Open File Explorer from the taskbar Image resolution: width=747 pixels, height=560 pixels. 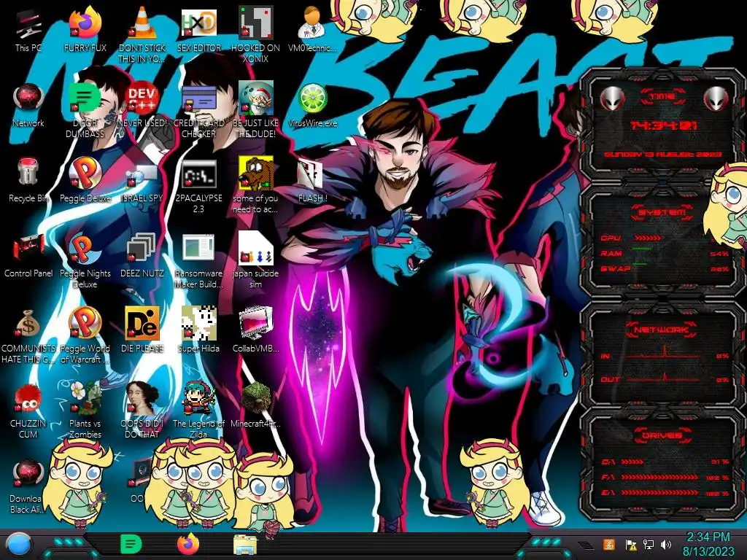tap(245, 545)
